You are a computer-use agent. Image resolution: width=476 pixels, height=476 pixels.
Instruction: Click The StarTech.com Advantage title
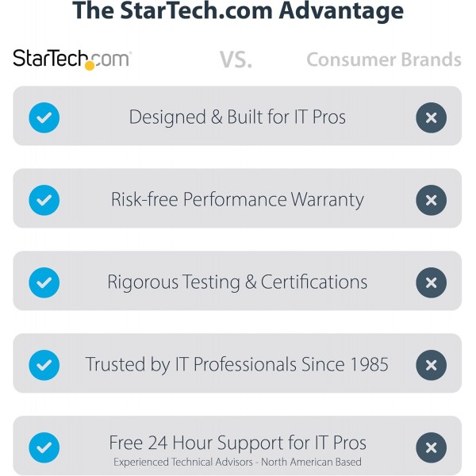point(238,11)
